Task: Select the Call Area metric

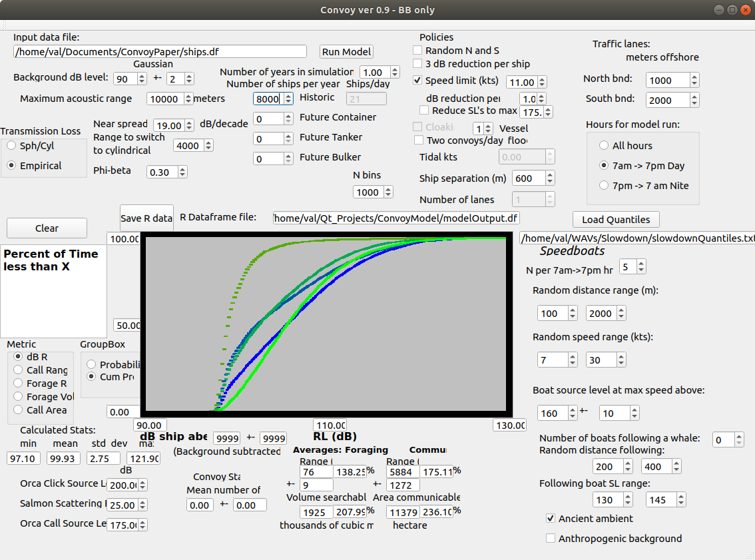Action: click(18, 410)
